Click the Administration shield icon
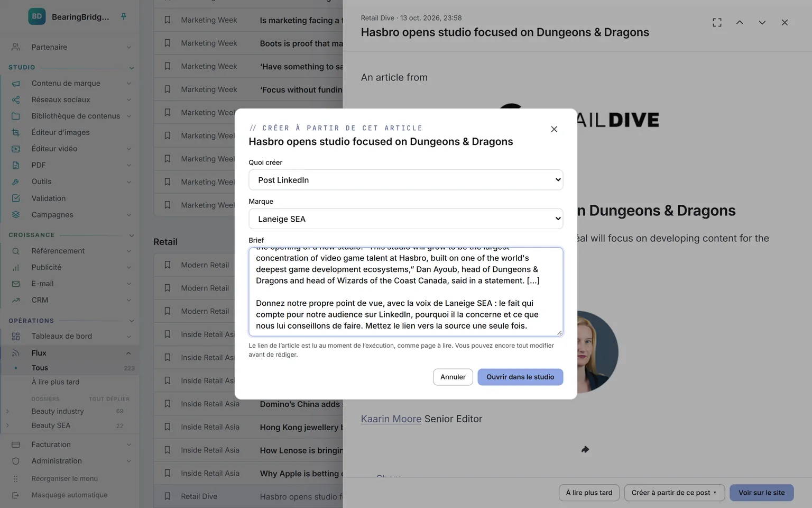The width and height of the screenshot is (812, 508). click(x=16, y=461)
